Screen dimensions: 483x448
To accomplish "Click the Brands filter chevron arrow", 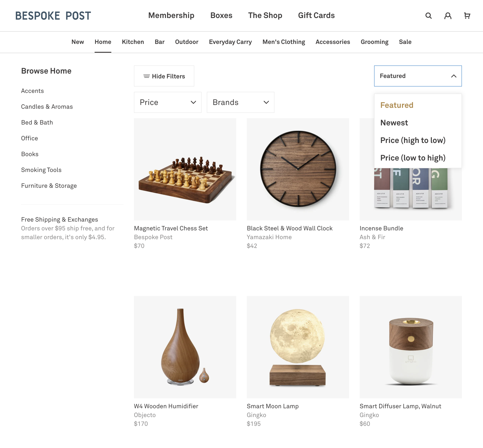I will 266,102.
